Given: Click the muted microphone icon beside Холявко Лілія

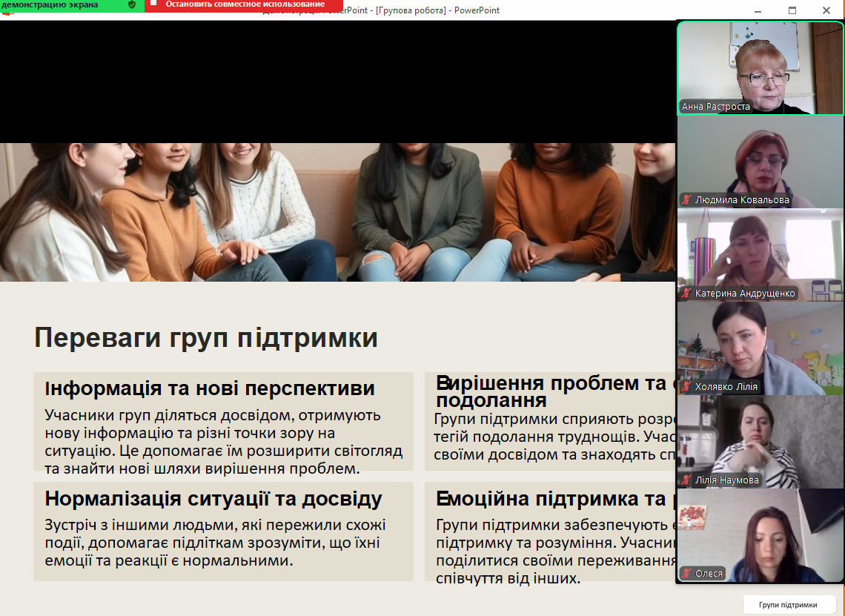Looking at the screenshot, I should pos(686,386).
